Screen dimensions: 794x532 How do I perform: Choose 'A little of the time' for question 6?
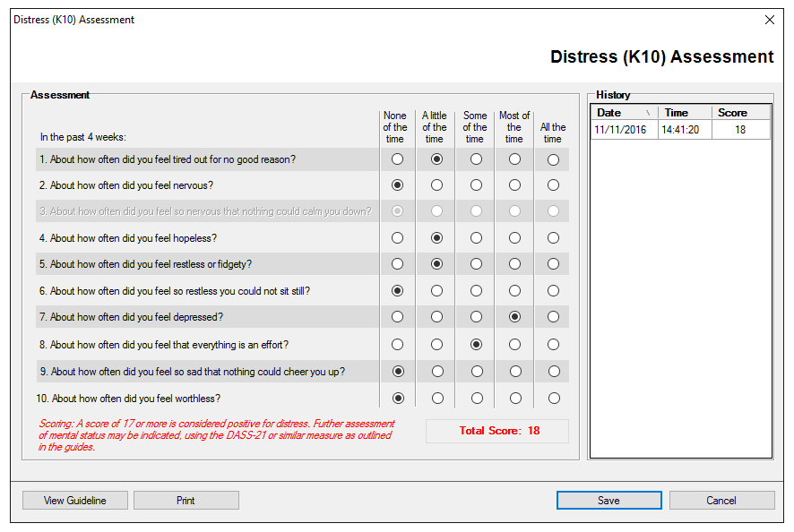pos(436,291)
